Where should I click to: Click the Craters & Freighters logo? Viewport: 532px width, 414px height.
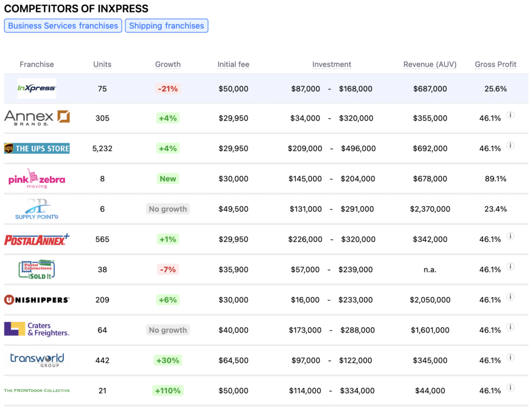click(37, 329)
